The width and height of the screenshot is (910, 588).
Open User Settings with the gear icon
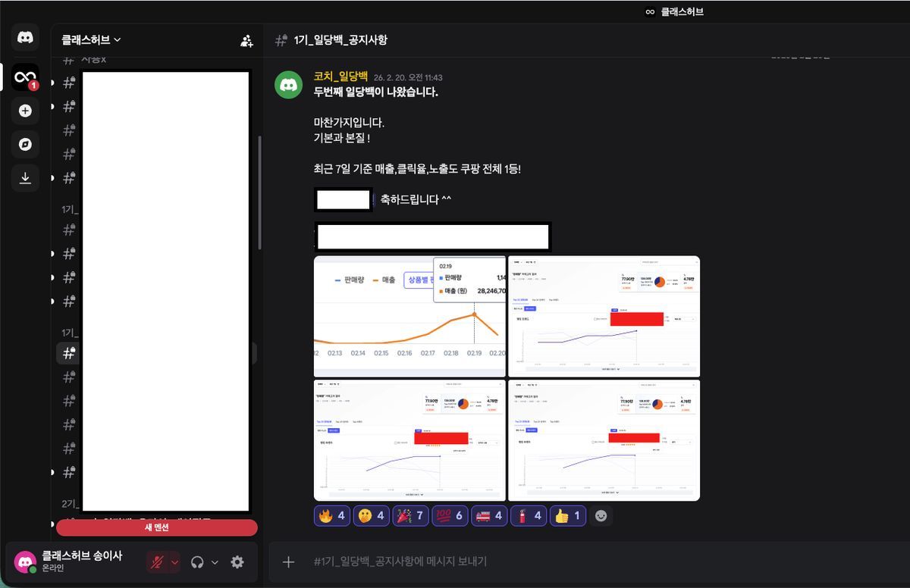pos(237,561)
